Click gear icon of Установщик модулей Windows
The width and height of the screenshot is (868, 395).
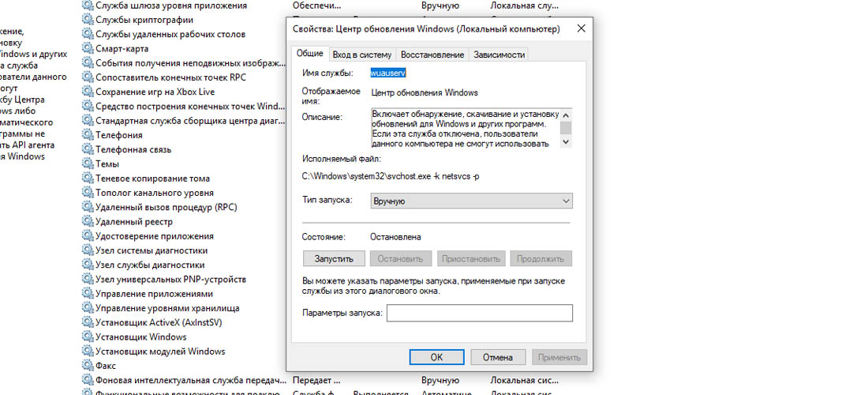click(x=88, y=352)
